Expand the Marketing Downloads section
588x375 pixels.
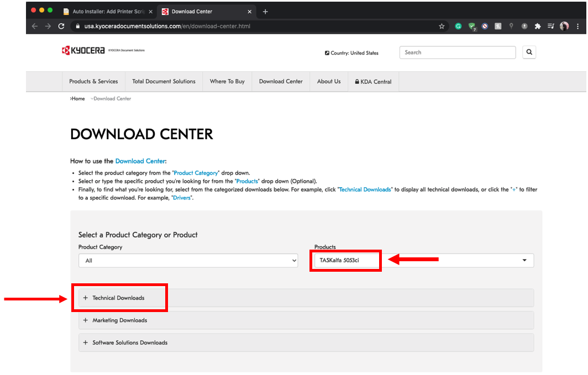tap(119, 320)
